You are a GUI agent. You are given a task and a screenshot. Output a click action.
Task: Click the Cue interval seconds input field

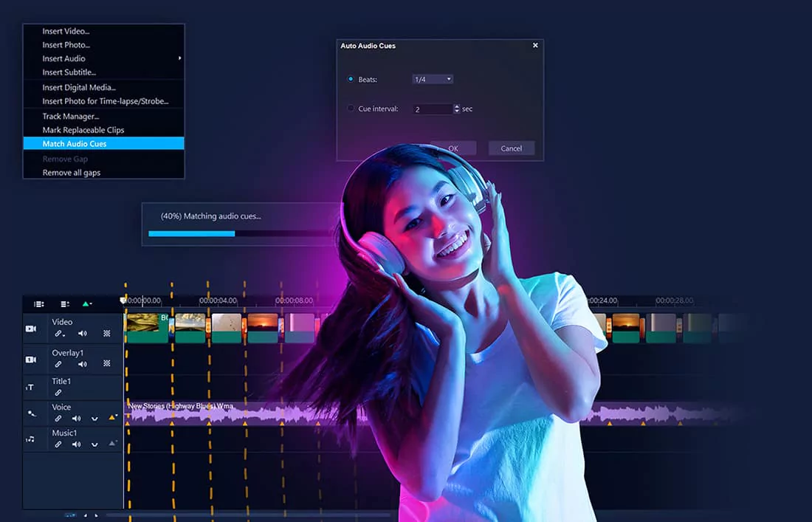(433, 109)
